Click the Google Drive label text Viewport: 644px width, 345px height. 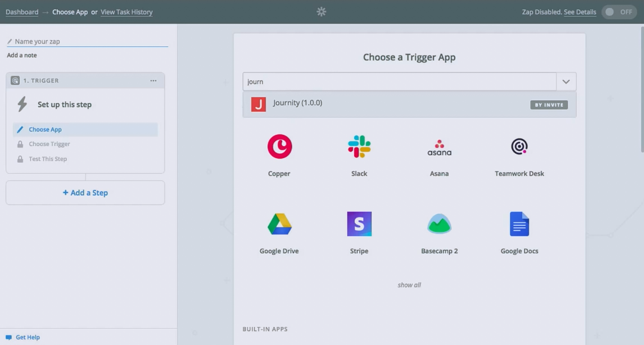[279, 251]
